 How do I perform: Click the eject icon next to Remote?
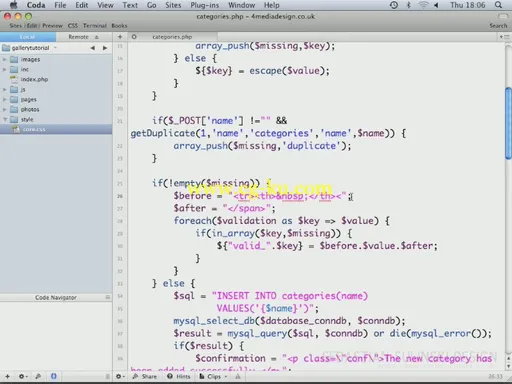point(97,37)
